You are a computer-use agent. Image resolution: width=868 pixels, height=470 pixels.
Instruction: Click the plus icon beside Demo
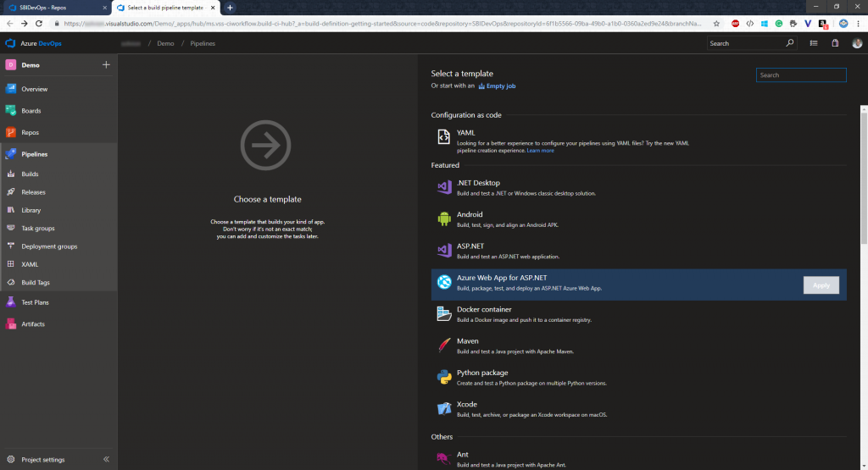pos(106,64)
